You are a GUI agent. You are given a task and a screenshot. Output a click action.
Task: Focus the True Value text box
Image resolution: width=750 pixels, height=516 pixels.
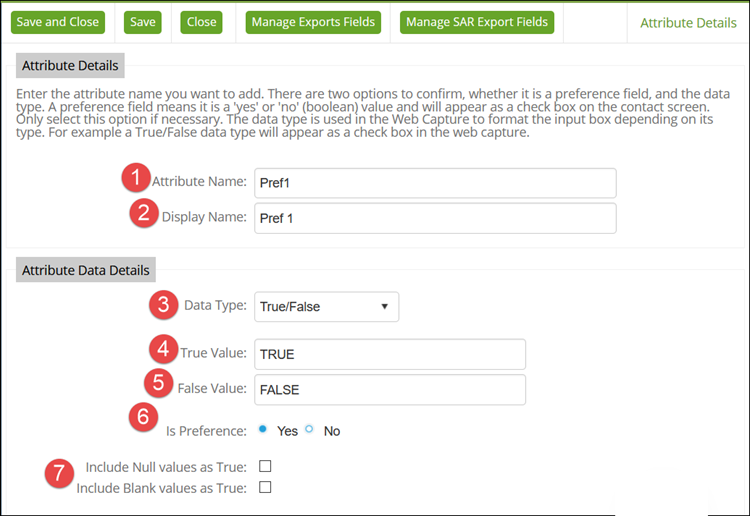point(388,354)
